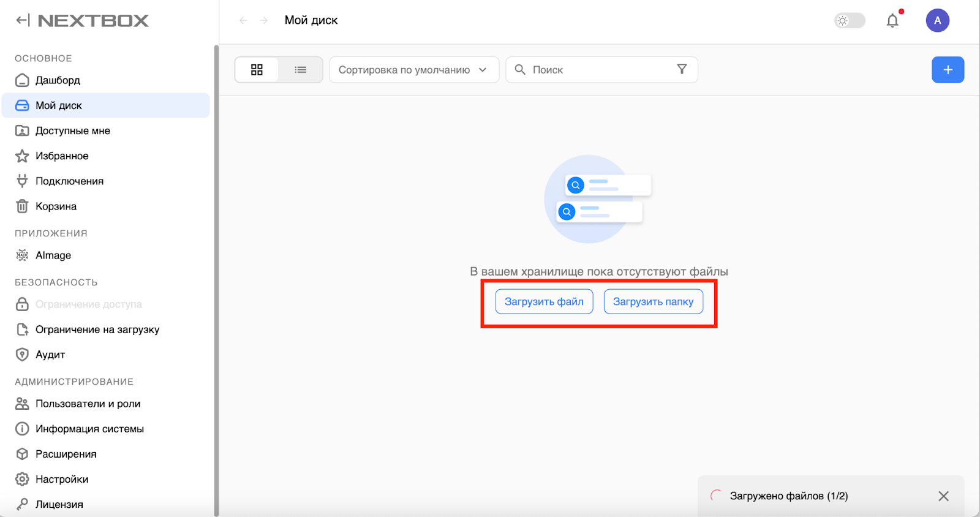This screenshot has width=980, height=517.
Task: Click the user avatar 'A'
Action: pos(937,21)
